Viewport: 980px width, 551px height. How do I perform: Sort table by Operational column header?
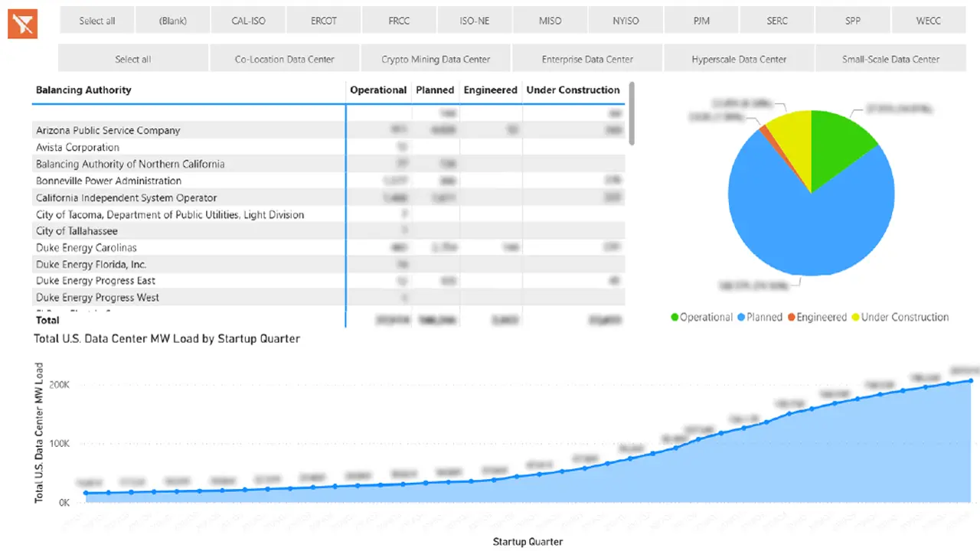pos(378,90)
